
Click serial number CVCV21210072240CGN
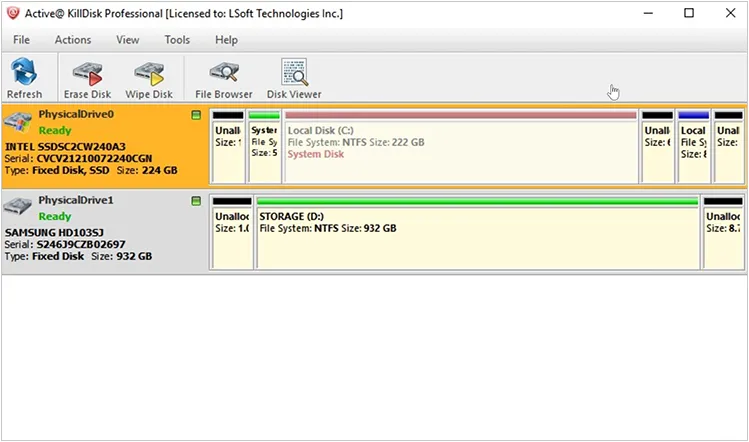point(94,158)
